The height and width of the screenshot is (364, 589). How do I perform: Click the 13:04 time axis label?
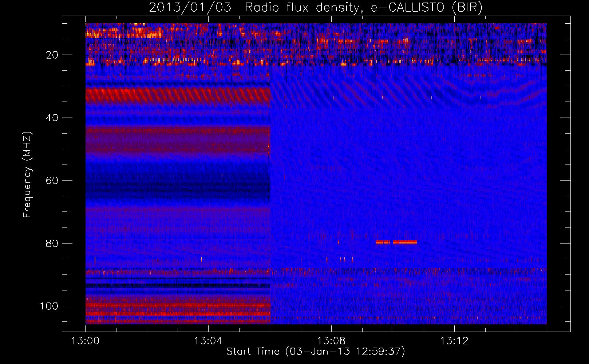(x=208, y=341)
